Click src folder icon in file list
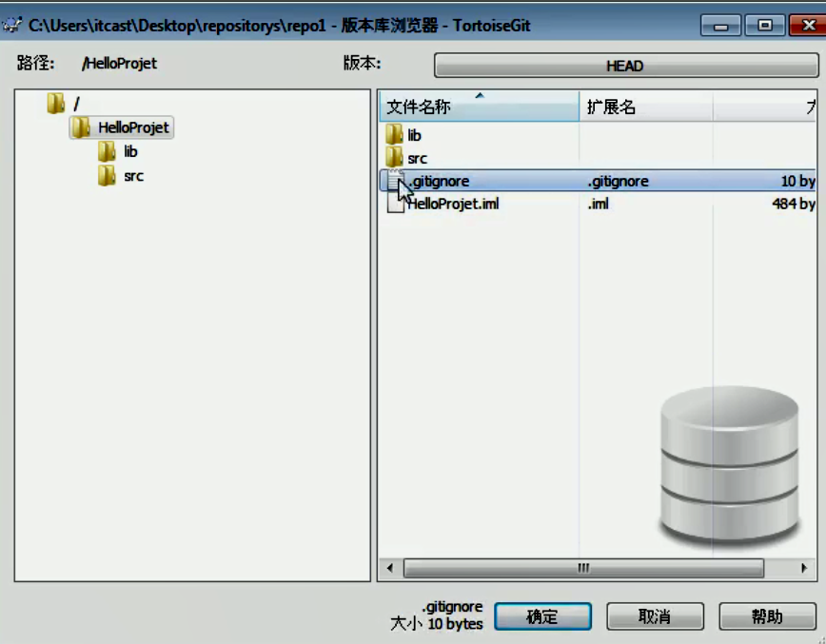826x644 pixels. pos(394,158)
